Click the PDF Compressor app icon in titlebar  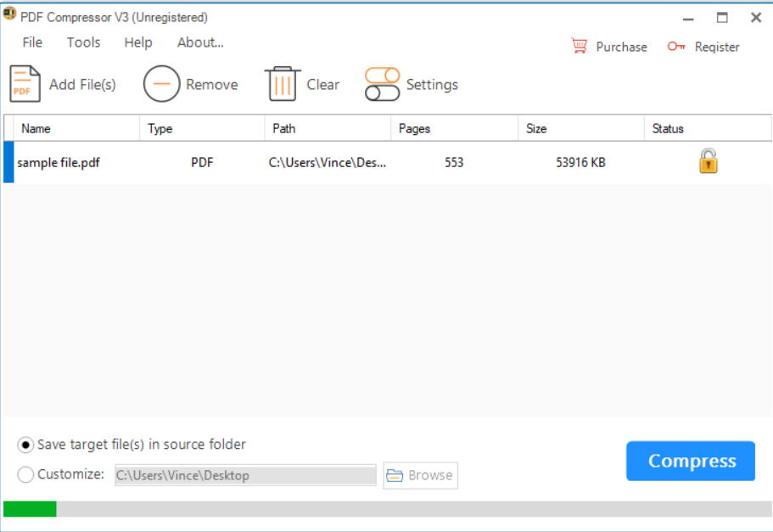point(10,14)
